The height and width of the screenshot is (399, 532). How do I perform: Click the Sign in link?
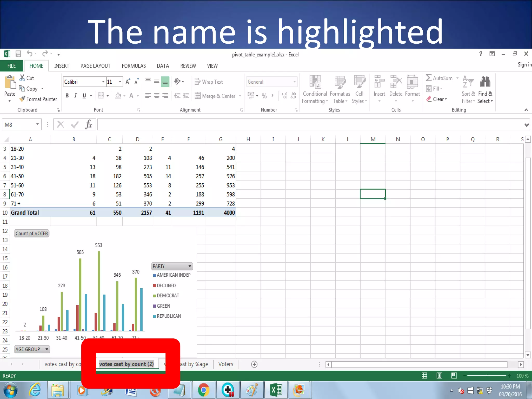click(524, 65)
